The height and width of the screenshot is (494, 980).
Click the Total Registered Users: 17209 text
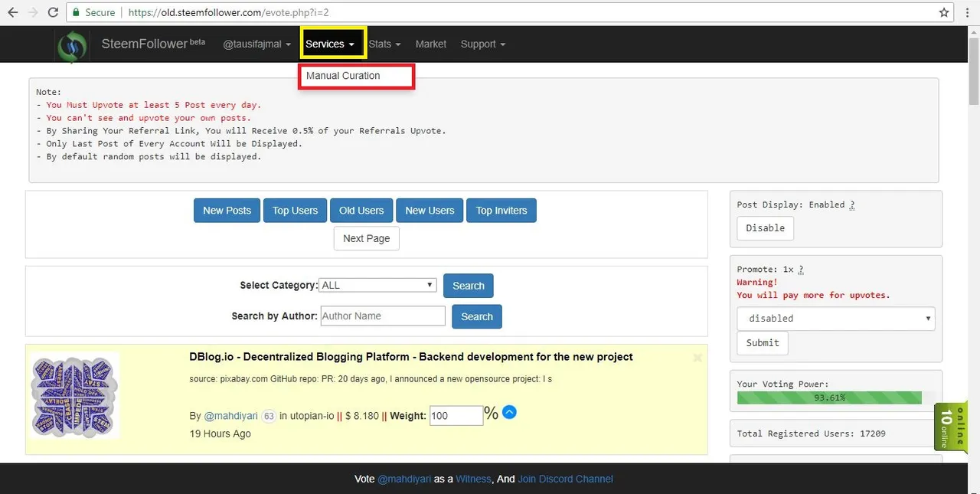811,433
